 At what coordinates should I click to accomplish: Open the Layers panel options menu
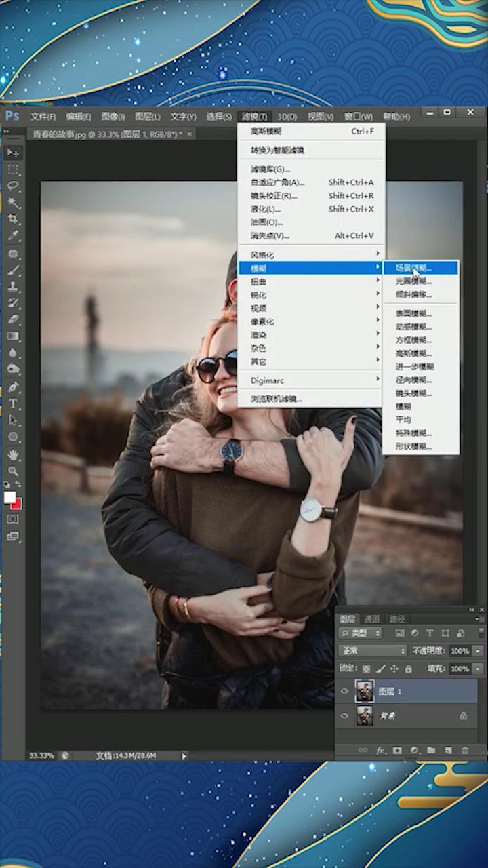pos(479,619)
